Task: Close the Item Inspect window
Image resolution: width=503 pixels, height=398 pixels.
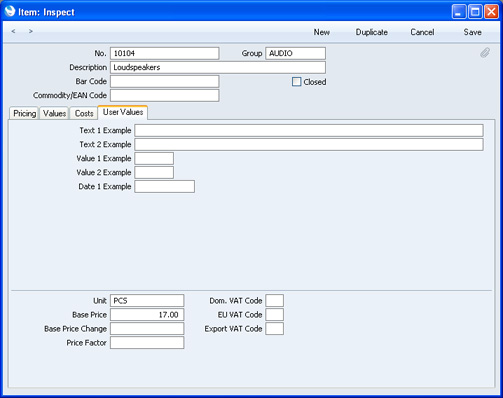Action: (491, 12)
